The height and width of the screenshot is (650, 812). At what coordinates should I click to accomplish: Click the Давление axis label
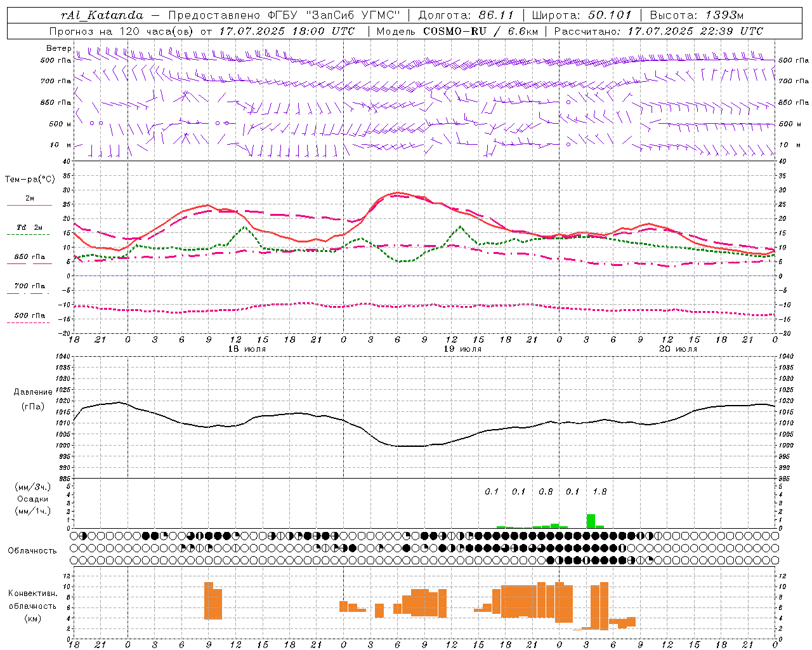point(33,392)
